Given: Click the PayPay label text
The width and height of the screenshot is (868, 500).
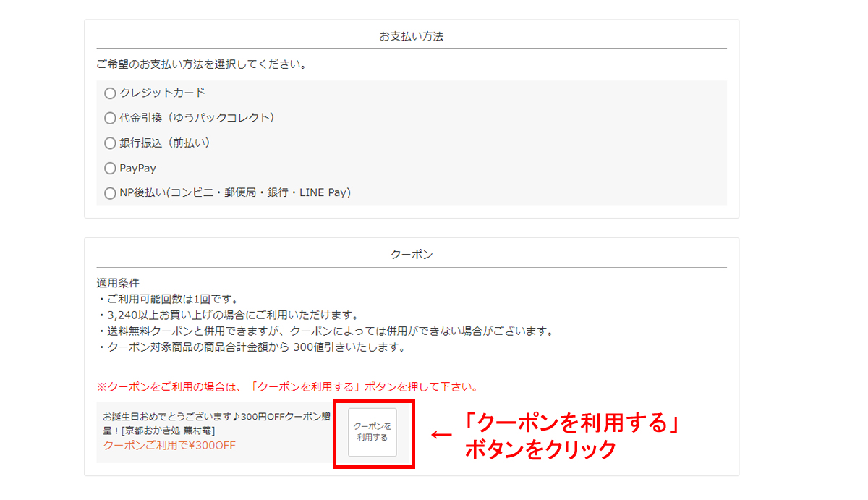Looking at the screenshot, I should [137, 169].
